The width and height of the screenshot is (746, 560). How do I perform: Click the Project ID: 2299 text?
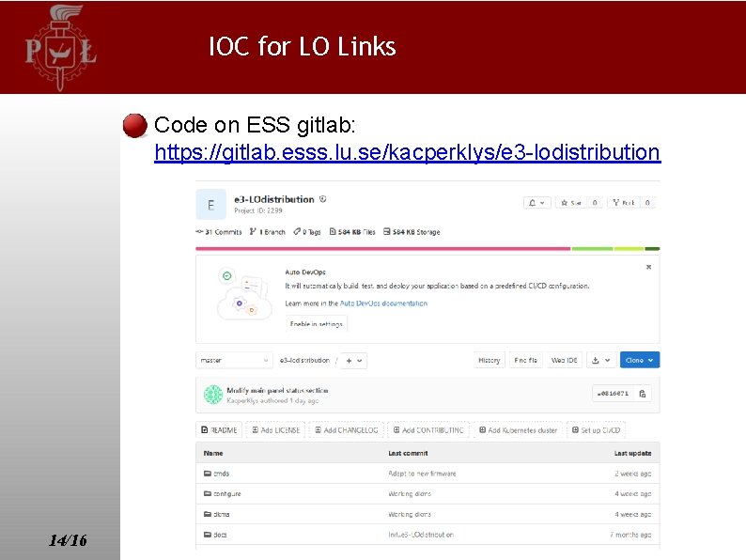pos(257,210)
